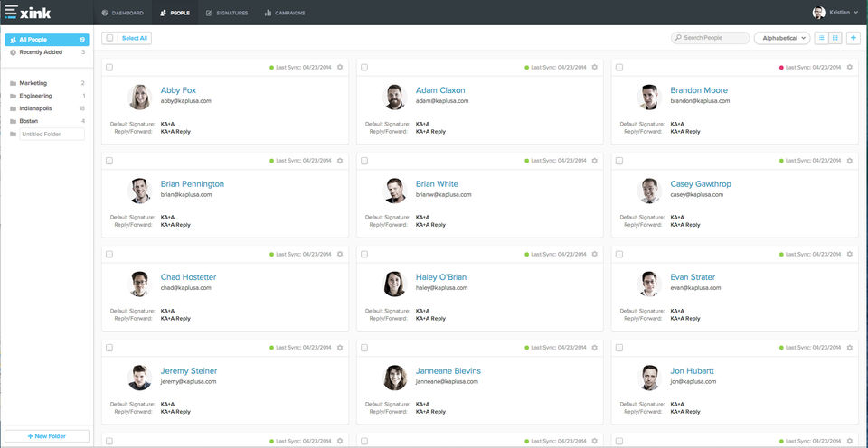
Task: Click the plus icon to add person
Action: click(x=854, y=38)
